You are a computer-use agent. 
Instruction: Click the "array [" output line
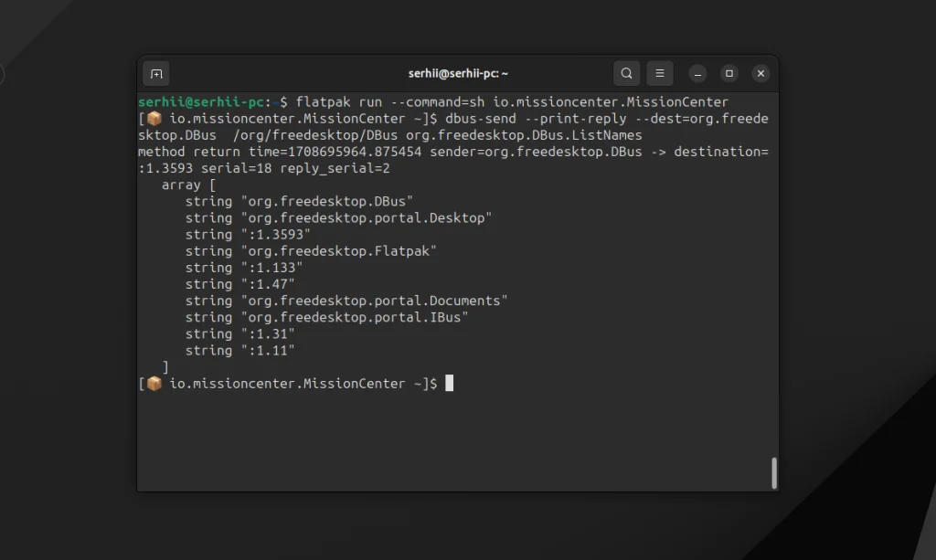188,185
